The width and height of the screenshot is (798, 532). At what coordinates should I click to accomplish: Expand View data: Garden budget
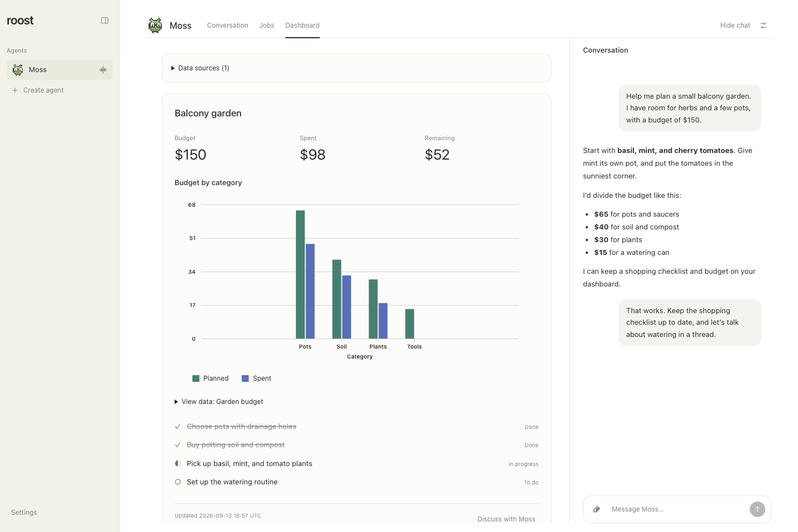[219, 402]
